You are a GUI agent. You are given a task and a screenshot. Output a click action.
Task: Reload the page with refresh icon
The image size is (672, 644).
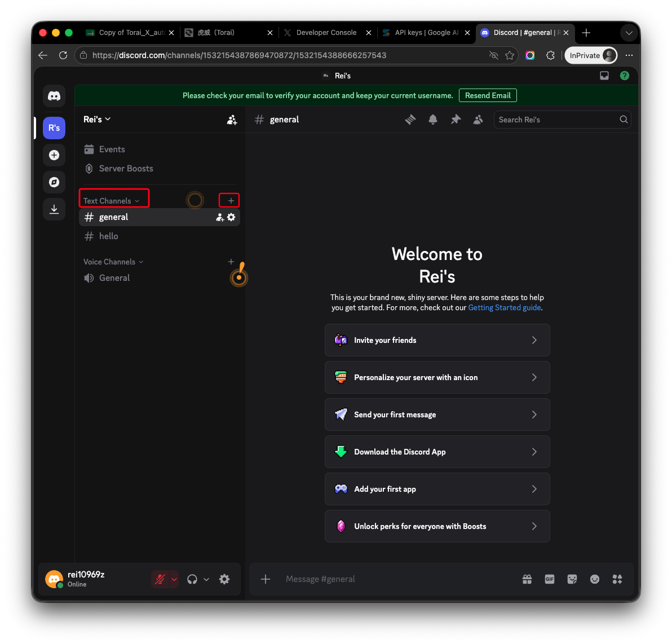coord(63,55)
